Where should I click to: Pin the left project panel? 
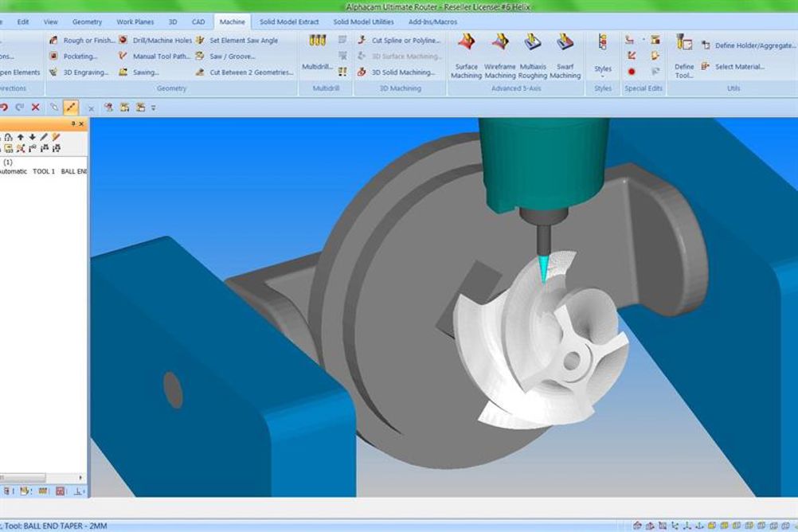(x=73, y=123)
